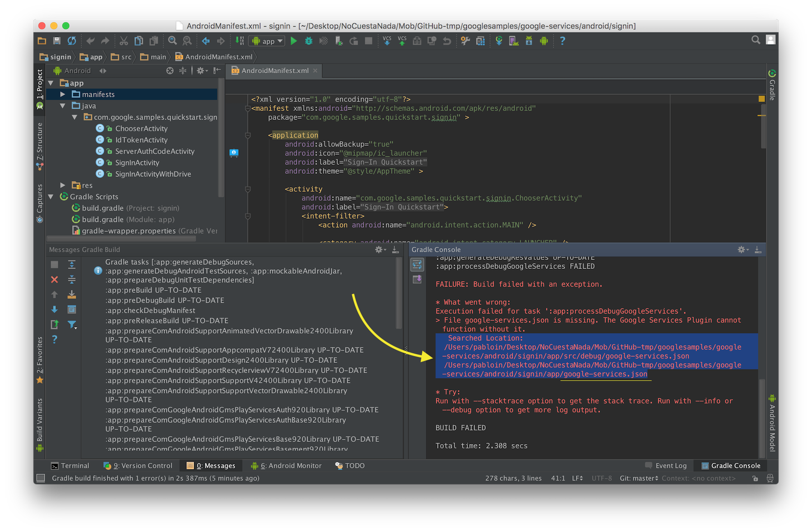This screenshot has height=532, width=812.
Task: Open the Messages filter funnel dropdown
Action: 72,324
